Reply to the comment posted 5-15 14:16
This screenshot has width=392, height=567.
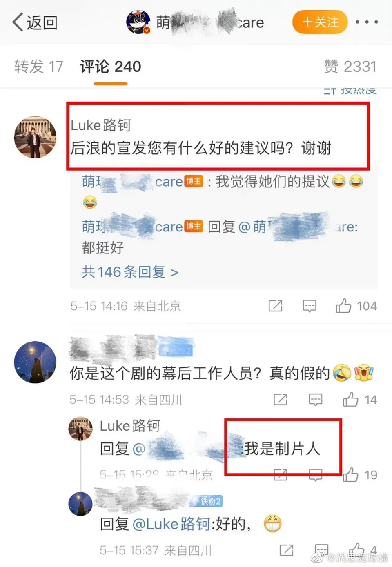coord(309,306)
